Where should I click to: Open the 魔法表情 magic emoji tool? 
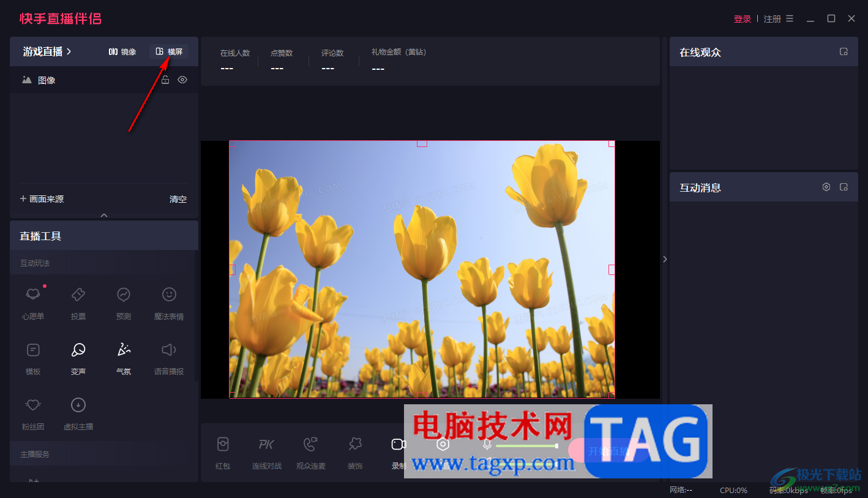click(169, 303)
